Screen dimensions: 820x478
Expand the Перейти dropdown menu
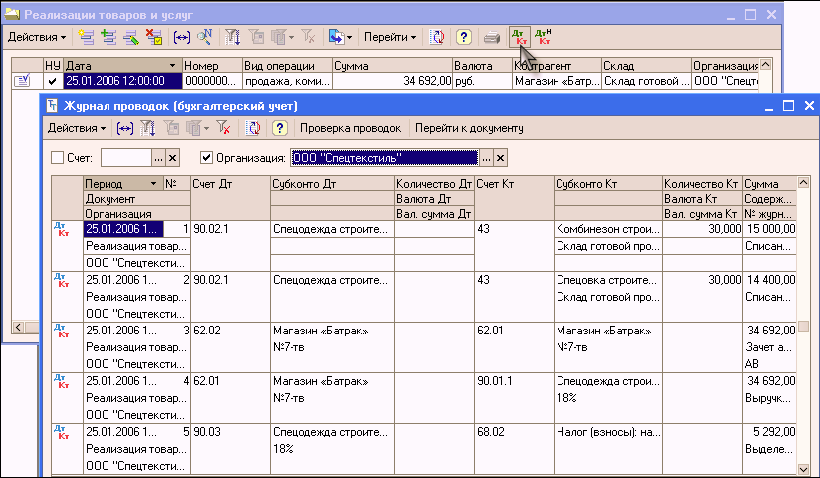(x=390, y=37)
